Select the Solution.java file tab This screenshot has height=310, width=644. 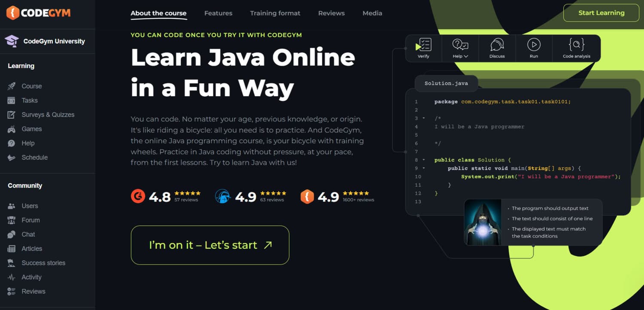[x=446, y=83]
